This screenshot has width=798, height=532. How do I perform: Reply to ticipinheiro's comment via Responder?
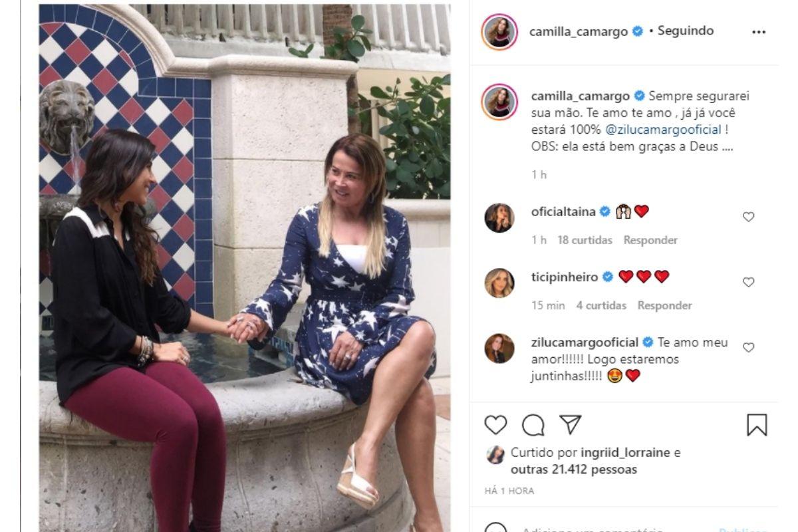coord(664,305)
